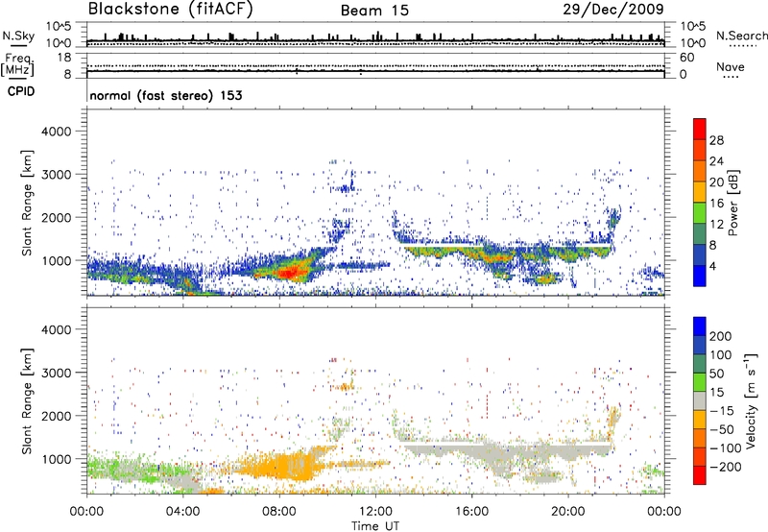
Task: Click the light green segment of Power colorbar
Action: [x=700, y=212]
